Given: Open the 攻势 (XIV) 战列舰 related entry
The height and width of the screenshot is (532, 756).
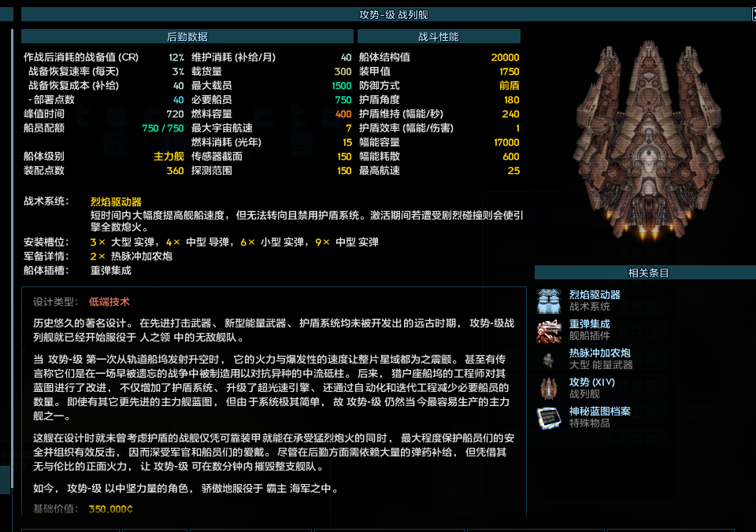Looking at the screenshot, I should pyautogui.click(x=591, y=382).
